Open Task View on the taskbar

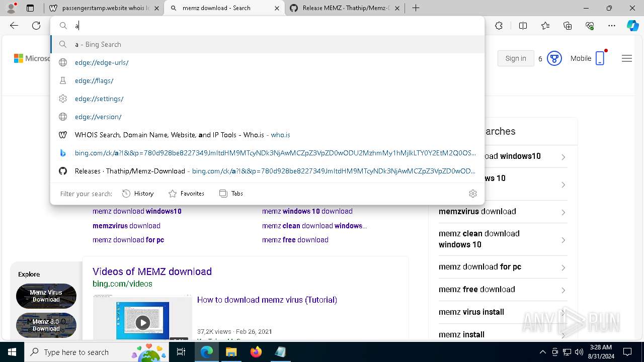[182, 352]
